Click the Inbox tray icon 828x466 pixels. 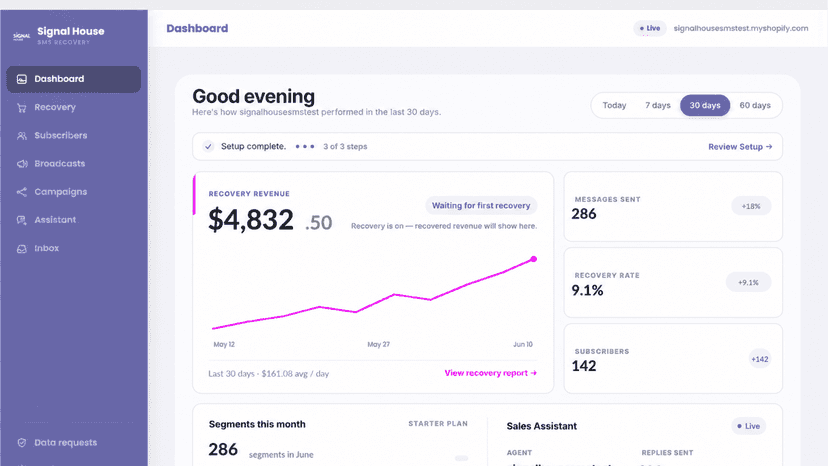(22, 248)
